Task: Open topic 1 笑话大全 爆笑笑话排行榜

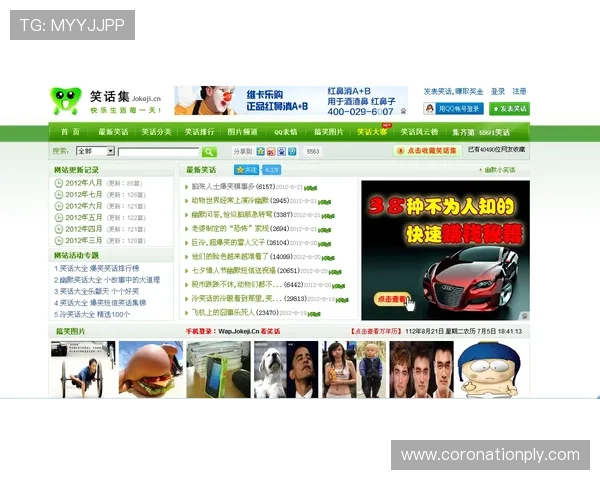Action: [x=96, y=268]
